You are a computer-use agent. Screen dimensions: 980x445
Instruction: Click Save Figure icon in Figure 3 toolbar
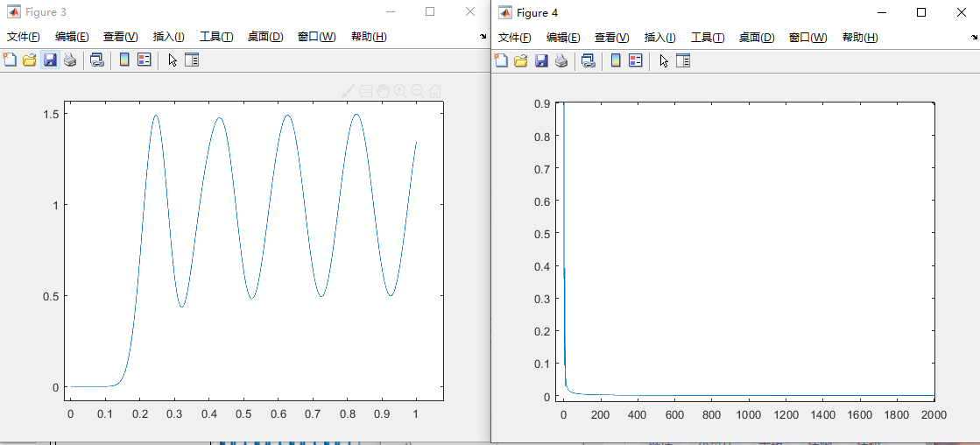50,60
